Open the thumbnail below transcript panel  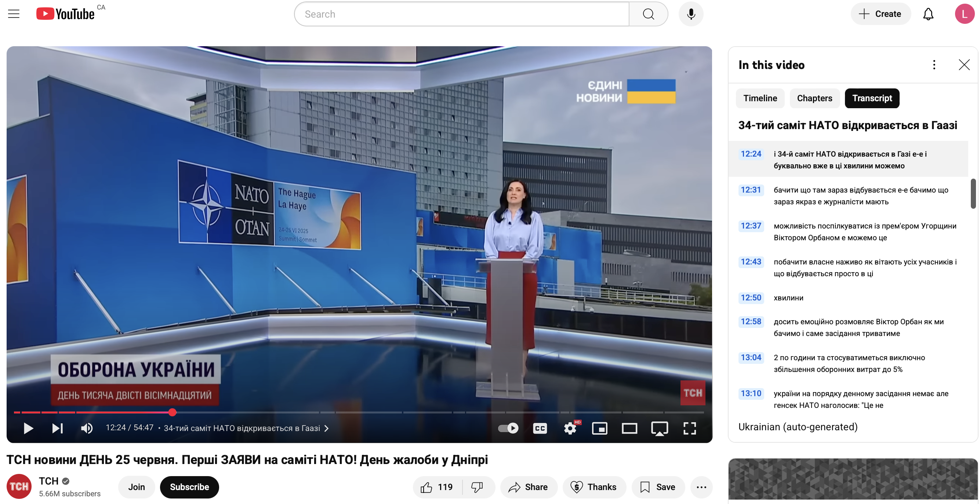853,479
